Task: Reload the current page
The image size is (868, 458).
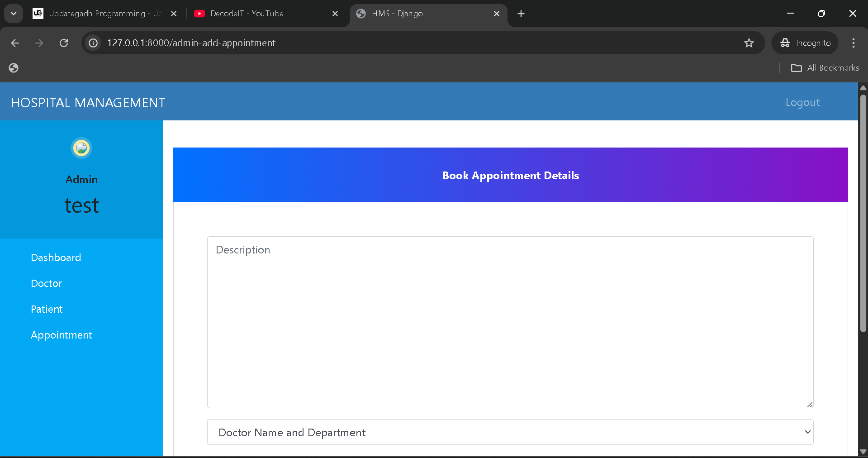Action: coord(64,43)
